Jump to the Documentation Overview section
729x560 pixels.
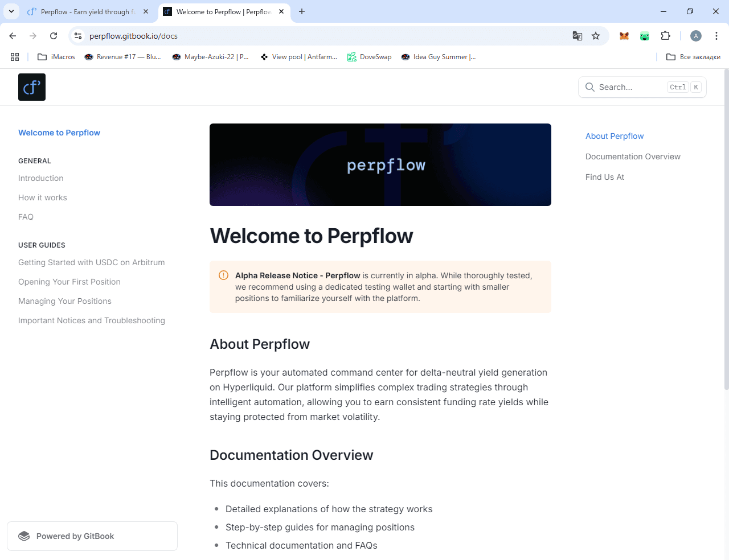tap(633, 157)
